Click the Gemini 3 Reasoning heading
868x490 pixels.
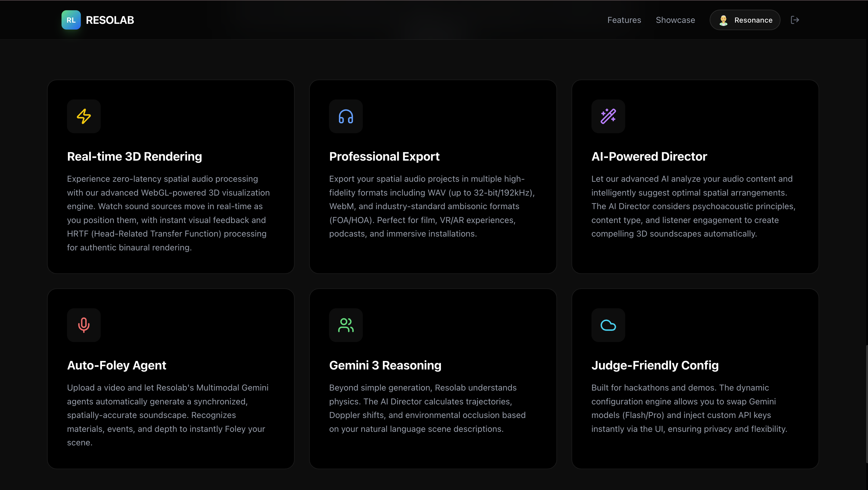tap(385, 365)
